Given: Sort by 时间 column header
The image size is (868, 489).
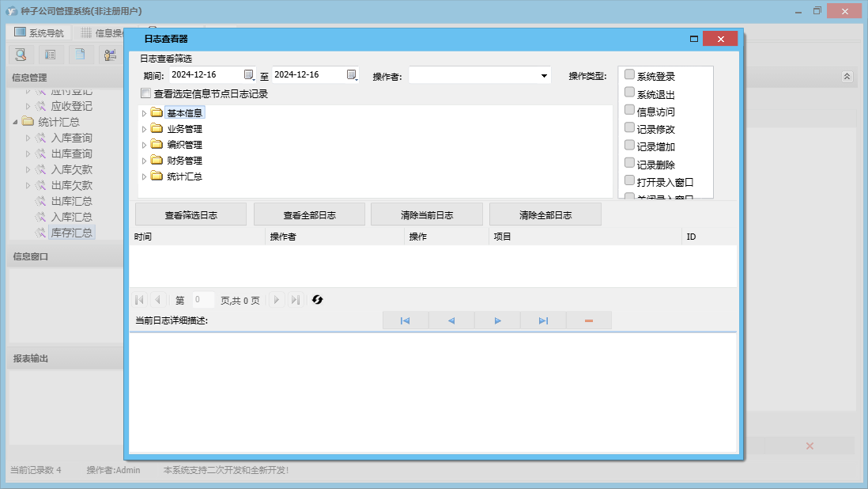Looking at the screenshot, I should (198, 237).
